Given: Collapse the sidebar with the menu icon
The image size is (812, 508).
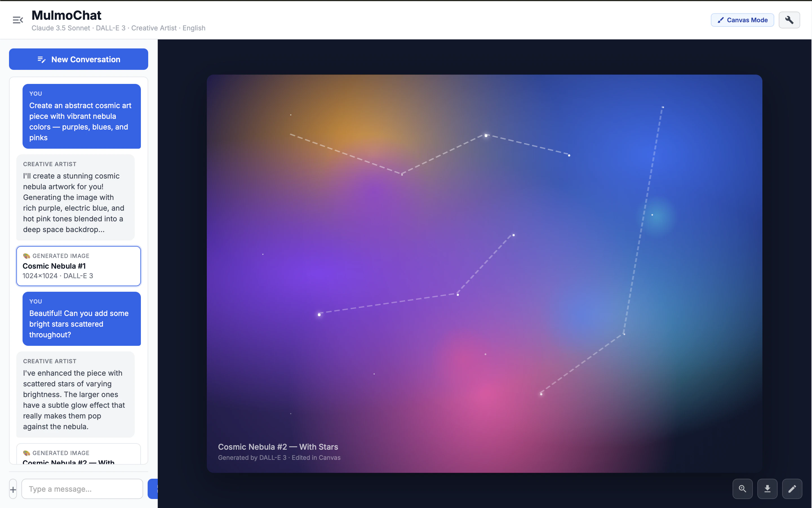Looking at the screenshot, I should coord(18,20).
